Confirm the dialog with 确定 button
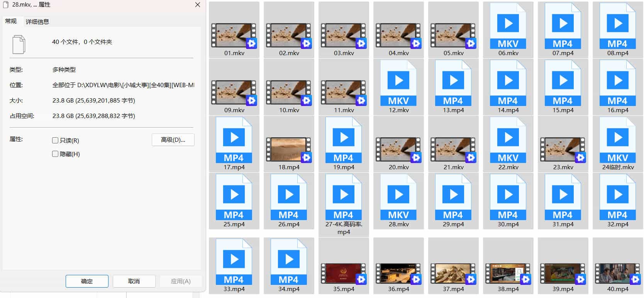This screenshot has height=298, width=644. click(87, 281)
